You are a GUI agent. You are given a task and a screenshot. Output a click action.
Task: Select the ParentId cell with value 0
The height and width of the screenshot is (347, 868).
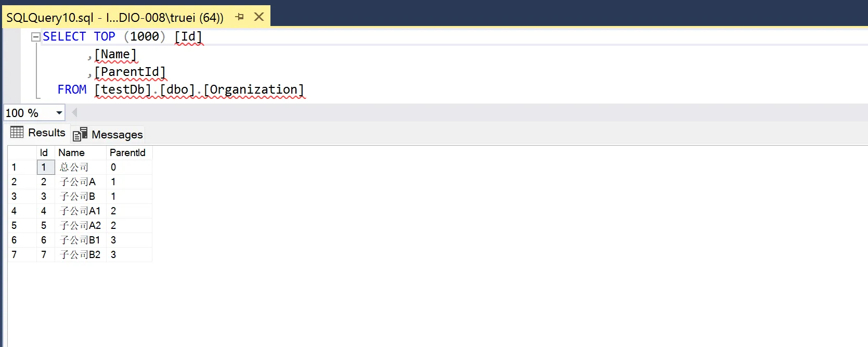(x=129, y=167)
